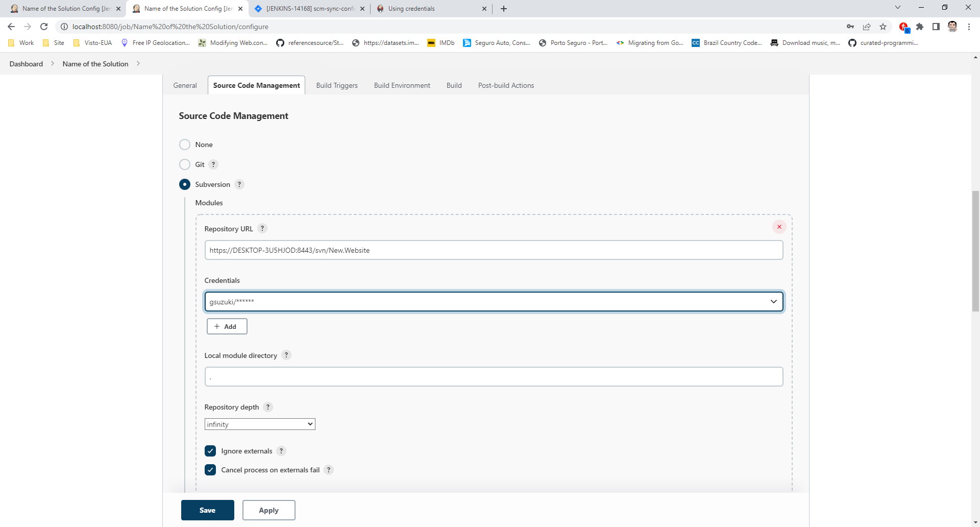Go to the Build Environment tab
The image size is (980, 527).
point(402,85)
